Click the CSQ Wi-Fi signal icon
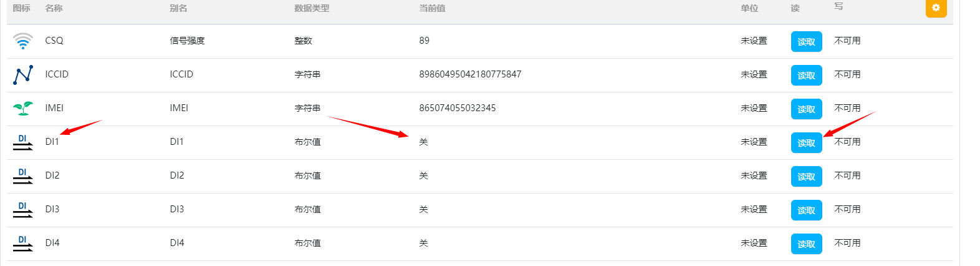The image size is (980, 266). [23, 41]
